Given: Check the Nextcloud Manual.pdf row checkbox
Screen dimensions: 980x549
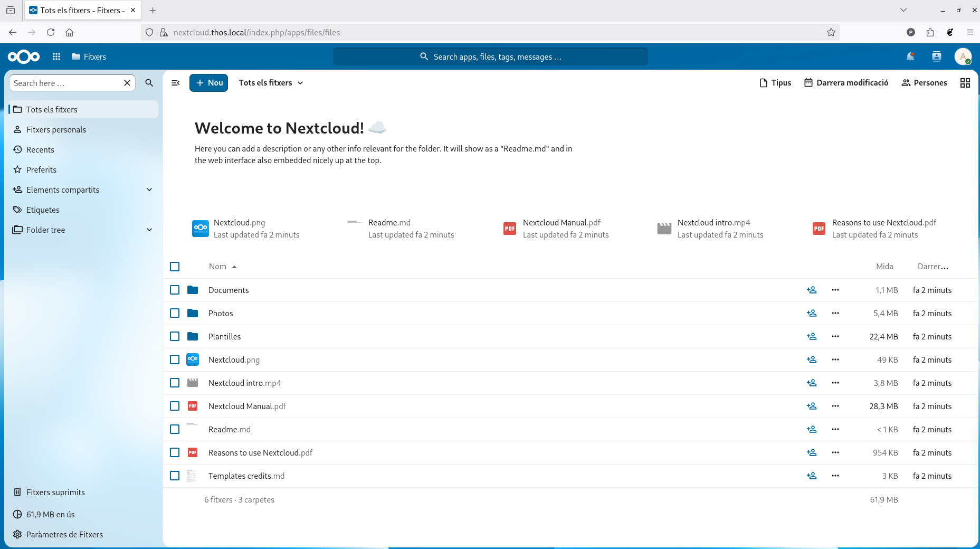Looking at the screenshot, I should tap(175, 406).
